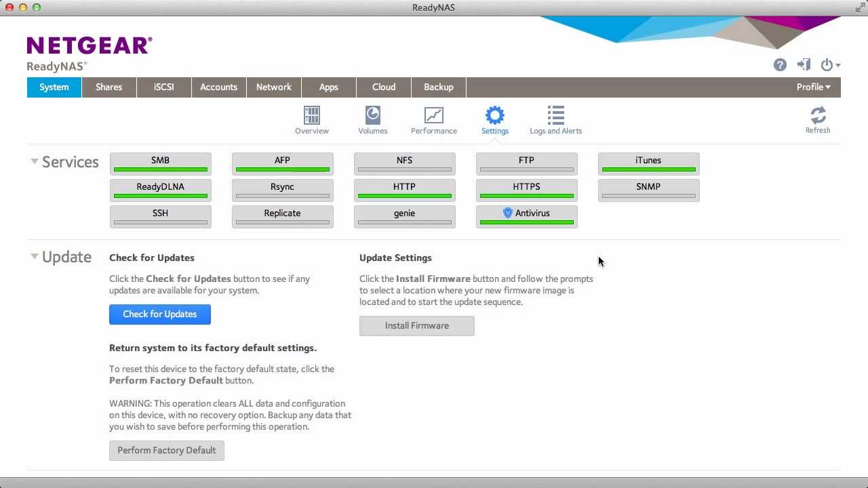This screenshot has height=488, width=868.
Task: Toggle the Antivirus service
Action: 527,216
